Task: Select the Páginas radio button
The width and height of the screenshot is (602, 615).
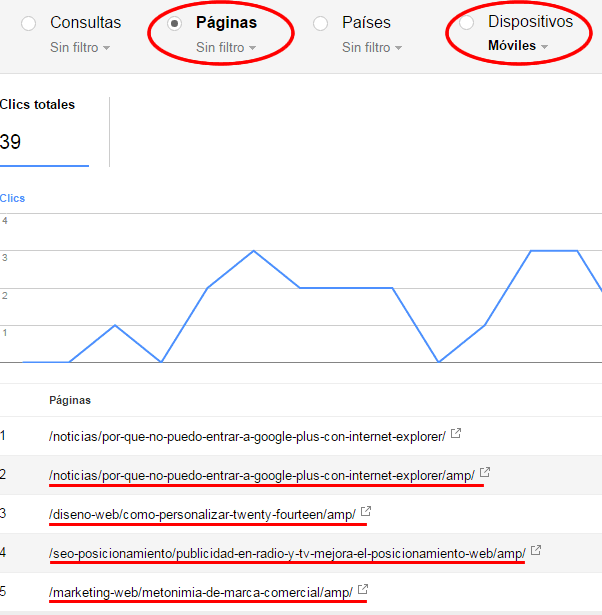Action: point(174,24)
